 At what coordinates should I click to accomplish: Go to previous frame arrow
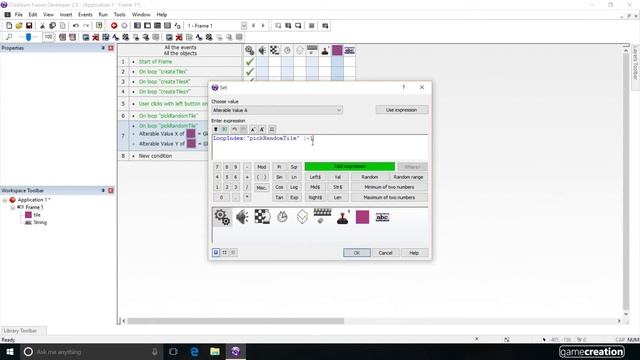(x=253, y=25)
